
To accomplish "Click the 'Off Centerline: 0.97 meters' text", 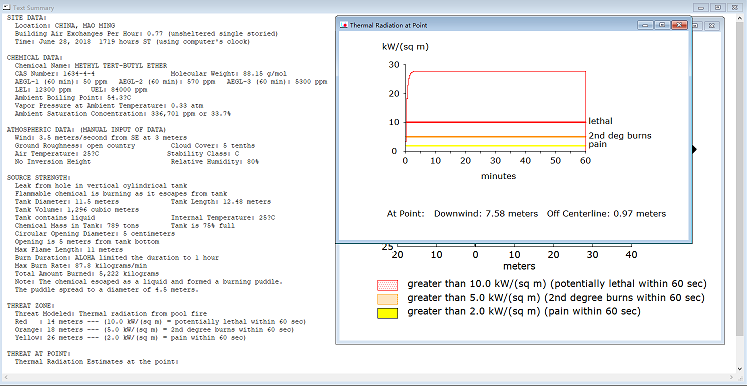I will tap(606, 213).
